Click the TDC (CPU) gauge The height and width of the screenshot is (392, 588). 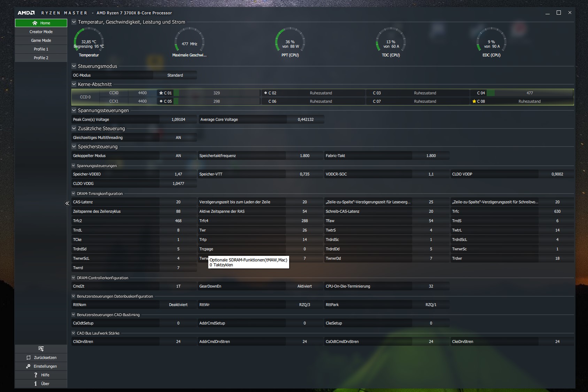pos(391,42)
